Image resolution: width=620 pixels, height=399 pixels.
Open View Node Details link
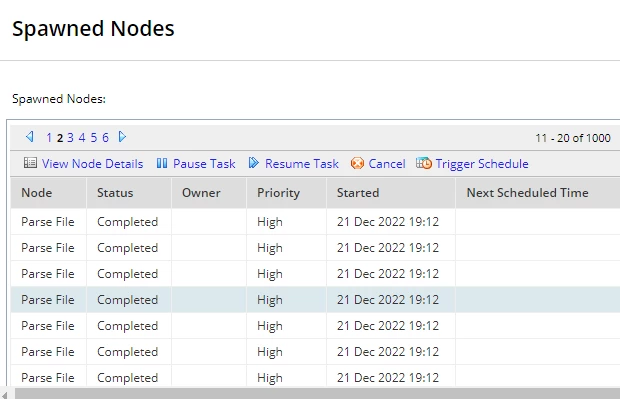coord(93,164)
